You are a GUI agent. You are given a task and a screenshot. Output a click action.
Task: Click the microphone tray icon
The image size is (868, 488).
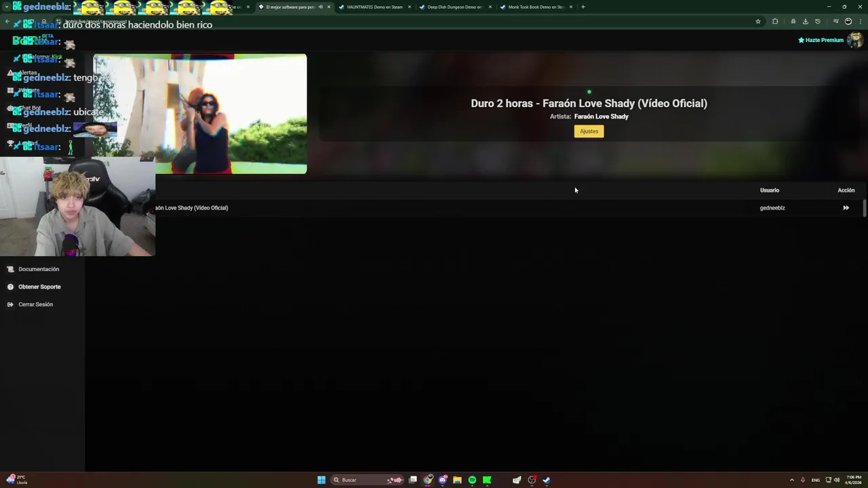tap(803, 480)
